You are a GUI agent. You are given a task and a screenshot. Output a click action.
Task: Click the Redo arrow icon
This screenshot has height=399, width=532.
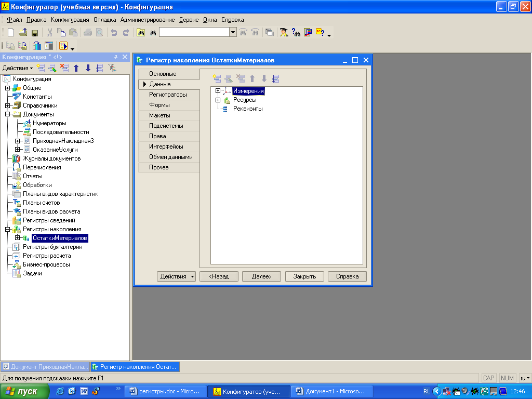[x=126, y=32]
